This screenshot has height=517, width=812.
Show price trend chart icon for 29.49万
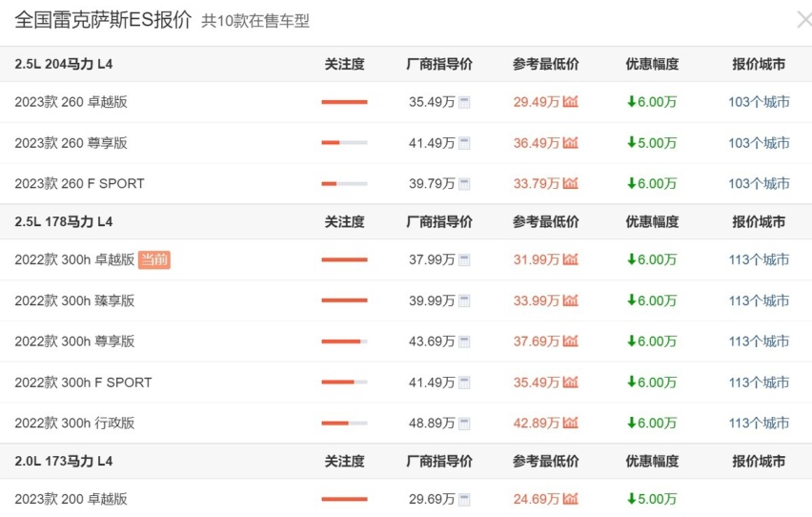coord(570,102)
